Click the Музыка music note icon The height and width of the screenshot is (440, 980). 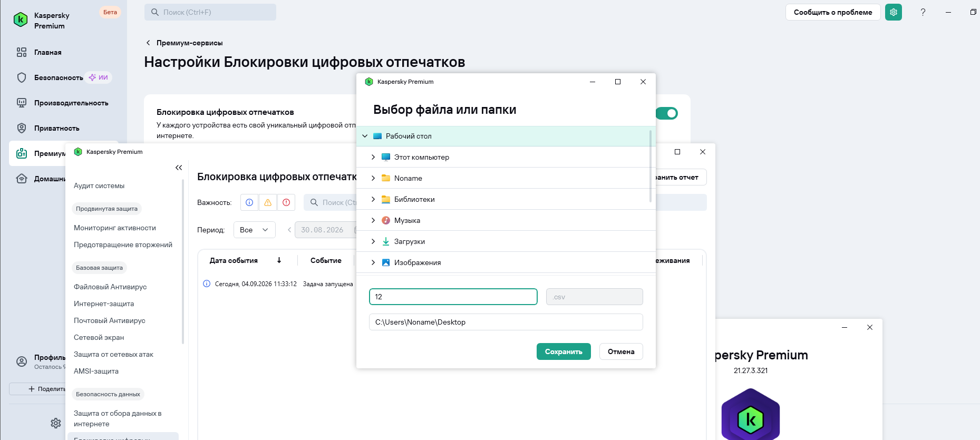point(386,220)
